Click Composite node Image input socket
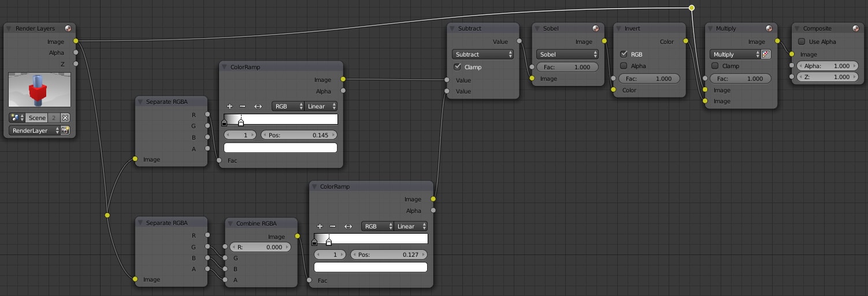Viewport: 868px width, 296px height. (x=792, y=54)
